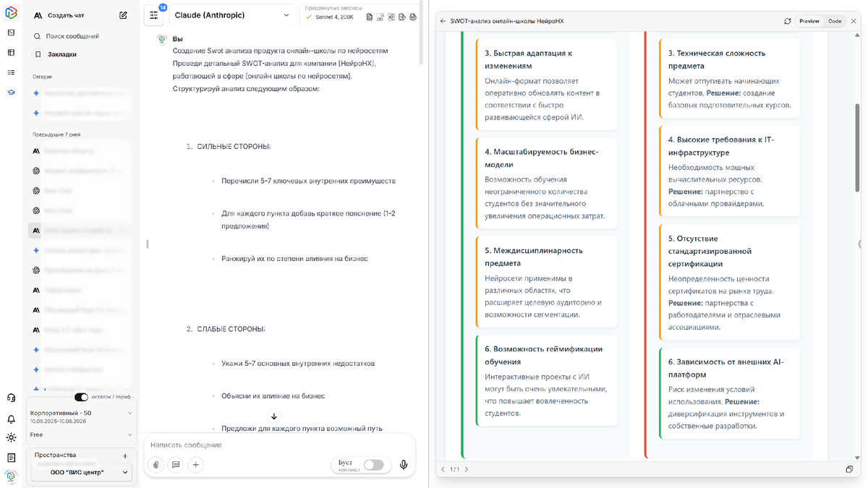This screenshot has height=488, width=868.
Task: Click the Пространства section label
Action: 55,455
